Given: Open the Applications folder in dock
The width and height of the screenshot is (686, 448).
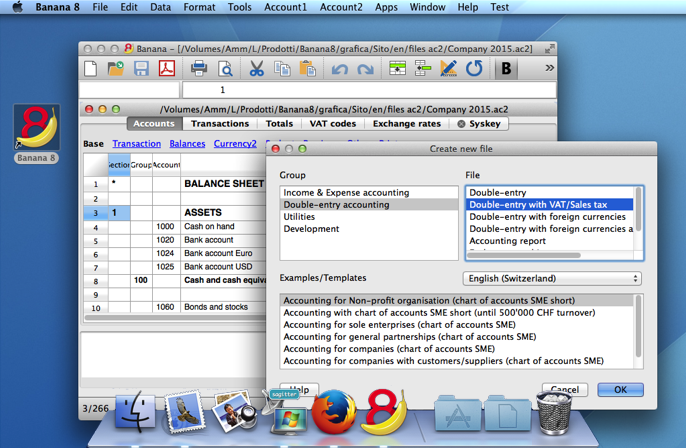Looking at the screenshot, I should point(457,413).
